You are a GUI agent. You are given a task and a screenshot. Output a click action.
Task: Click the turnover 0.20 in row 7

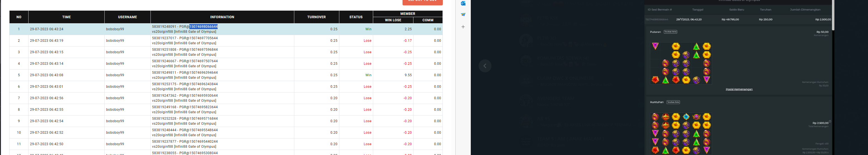point(334,98)
